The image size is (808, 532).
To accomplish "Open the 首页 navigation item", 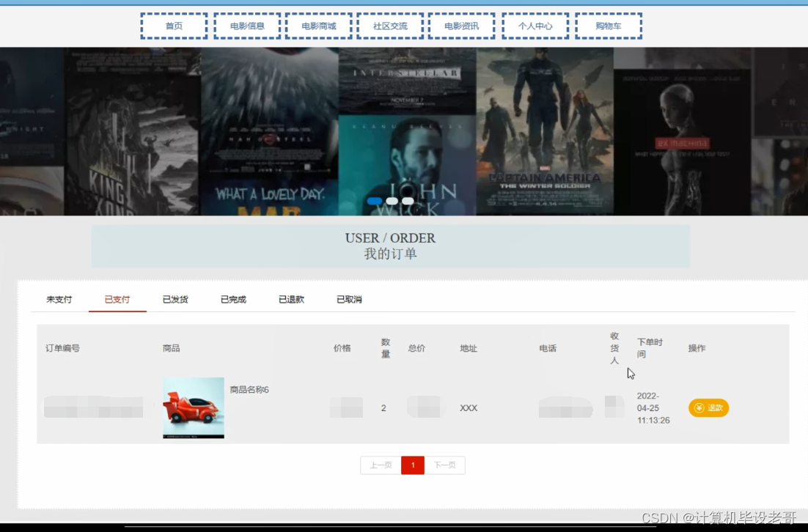I will click(x=175, y=26).
